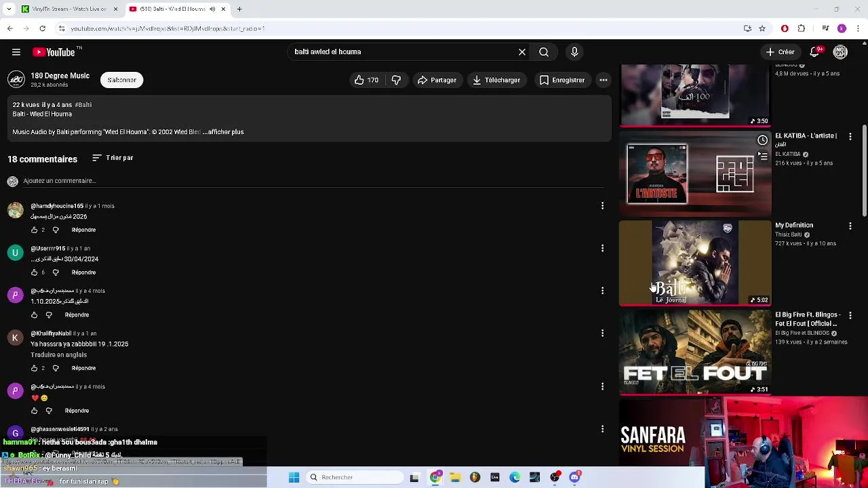
Task: Open a new browser tab
Action: [239, 9]
